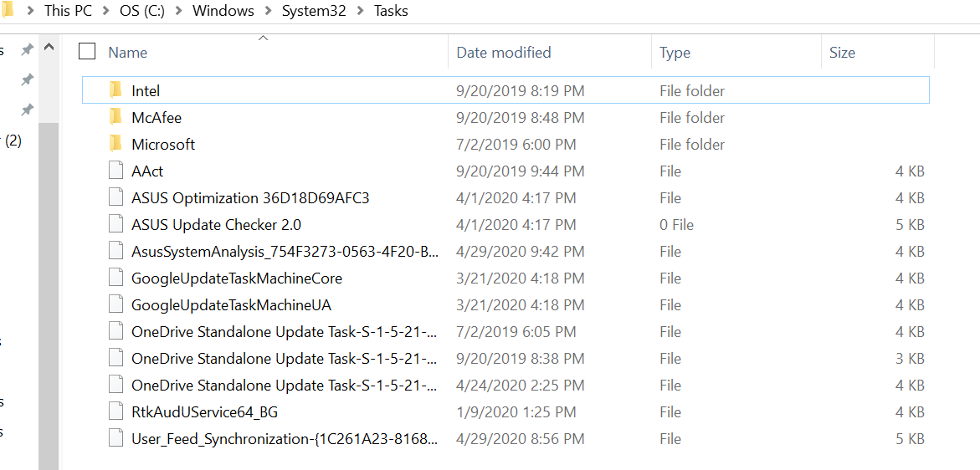Expand the chevron after Windows breadcrumb
Viewport: 980px width, 470px height.
(x=268, y=11)
